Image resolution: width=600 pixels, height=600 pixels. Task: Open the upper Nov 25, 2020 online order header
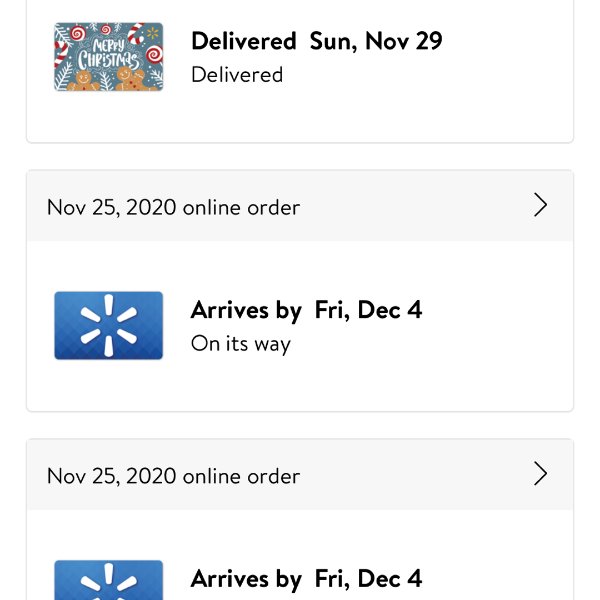(x=300, y=206)
